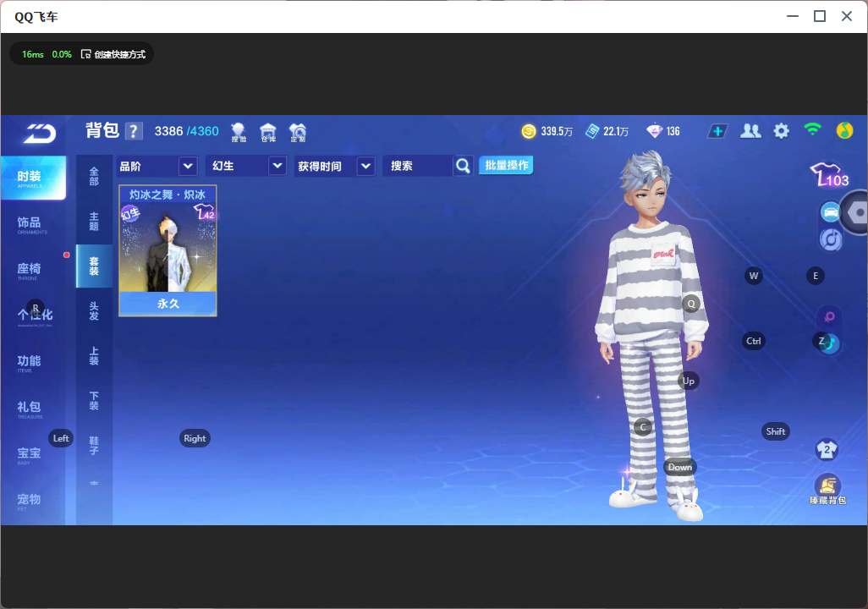The height and width of the screenshot is (609, 868).
Task: Expand the 获得时间 sort dropdown
Action: [x=335, y=166]
